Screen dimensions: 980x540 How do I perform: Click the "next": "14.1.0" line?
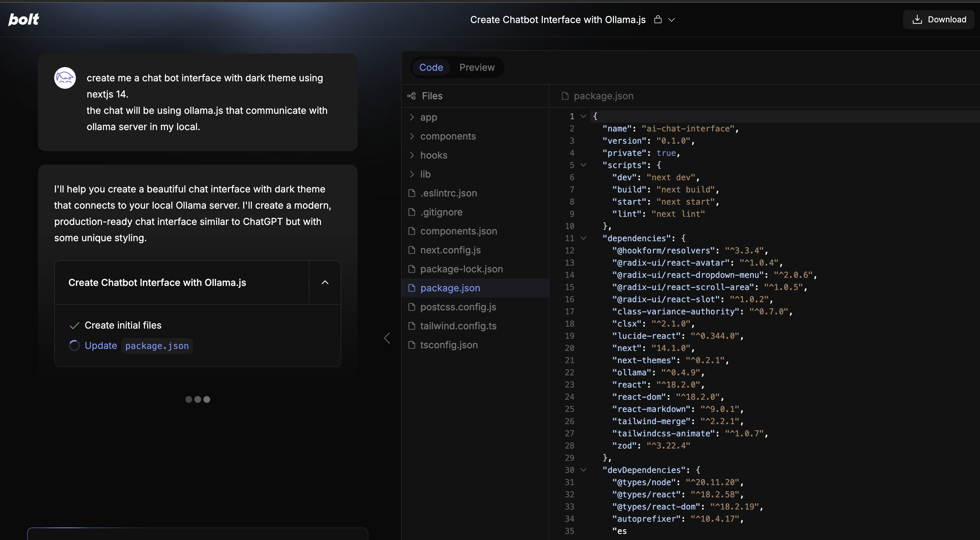pos(653,348)
